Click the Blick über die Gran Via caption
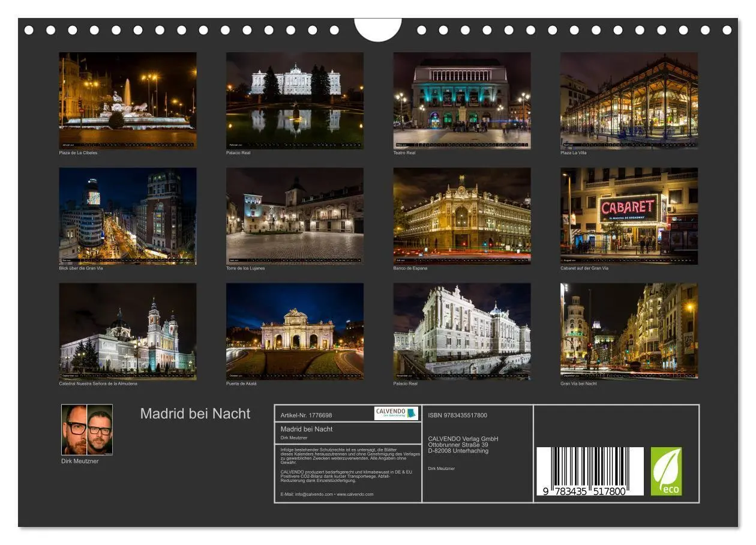Viewport: 756px width, 545px height. 81,268
